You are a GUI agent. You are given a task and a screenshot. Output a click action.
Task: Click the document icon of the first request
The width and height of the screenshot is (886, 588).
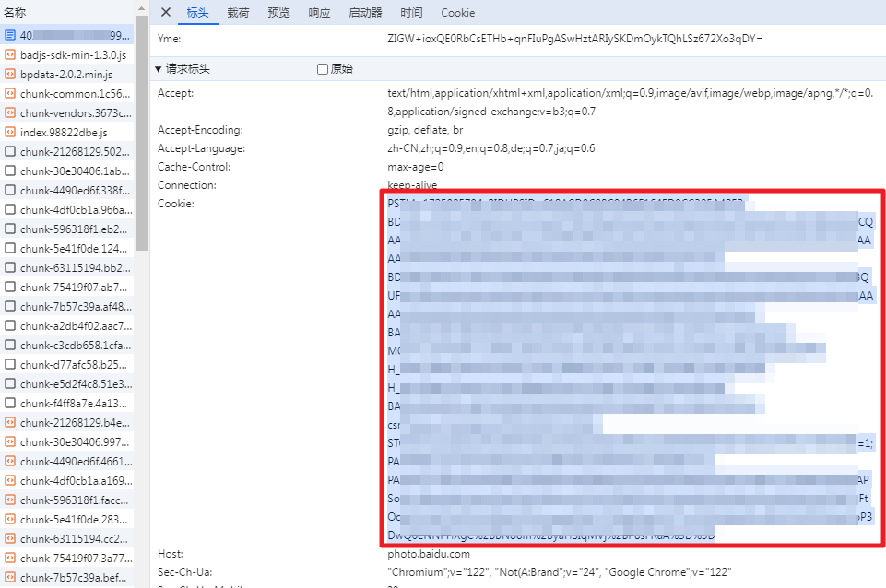click(10, 35)
